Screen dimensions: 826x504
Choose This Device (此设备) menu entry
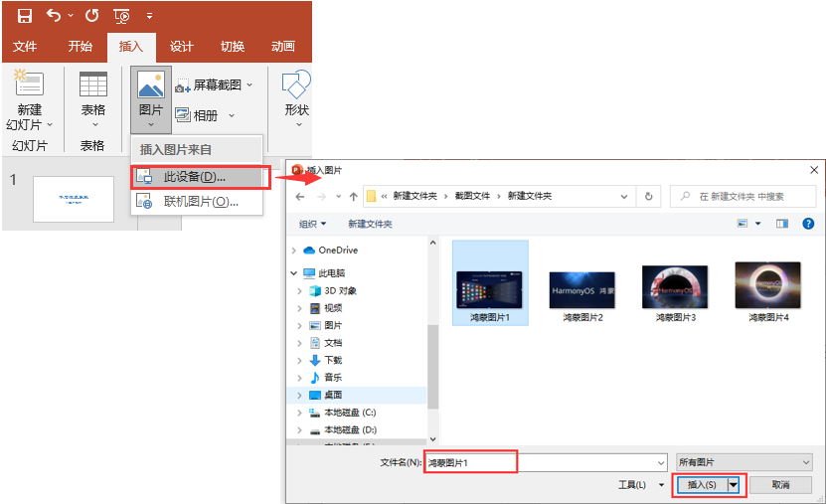(194, 177)
